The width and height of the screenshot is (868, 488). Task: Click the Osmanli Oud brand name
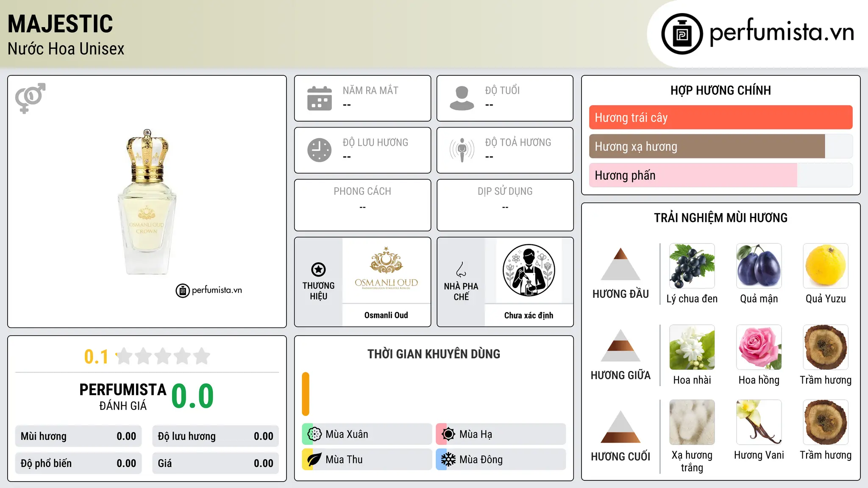(x=386, y=315)
